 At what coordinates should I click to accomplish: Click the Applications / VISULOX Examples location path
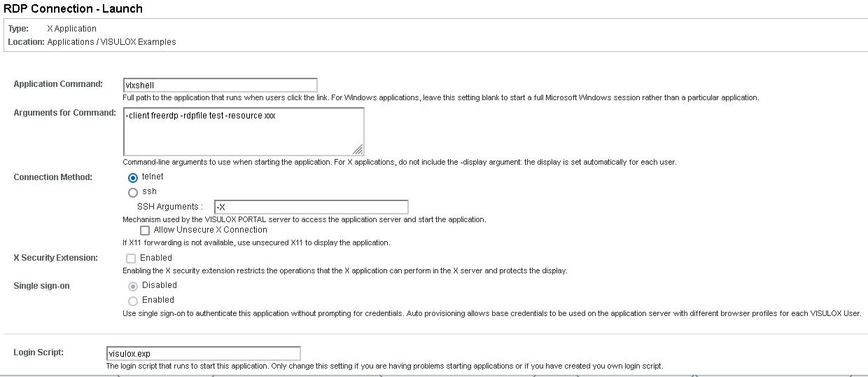[112, 42]
